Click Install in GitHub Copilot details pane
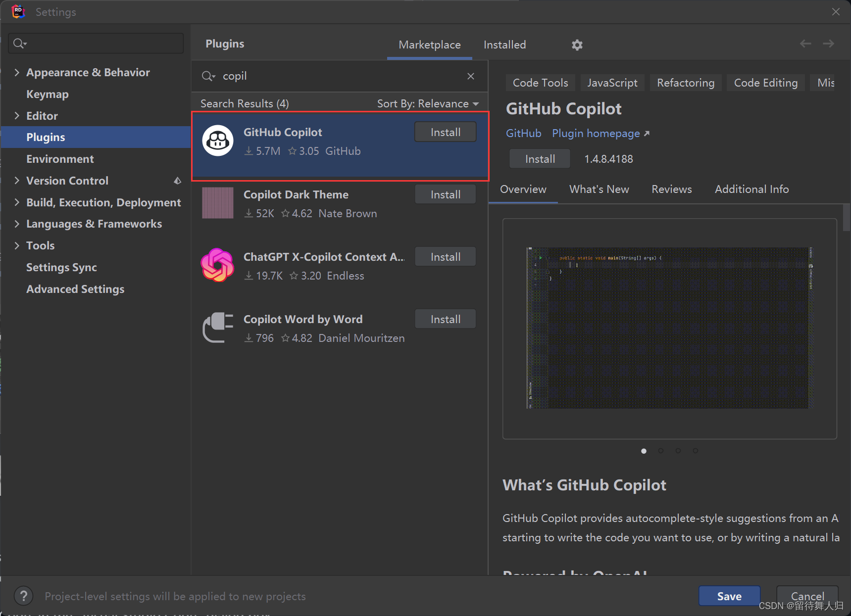 [540, 159]
